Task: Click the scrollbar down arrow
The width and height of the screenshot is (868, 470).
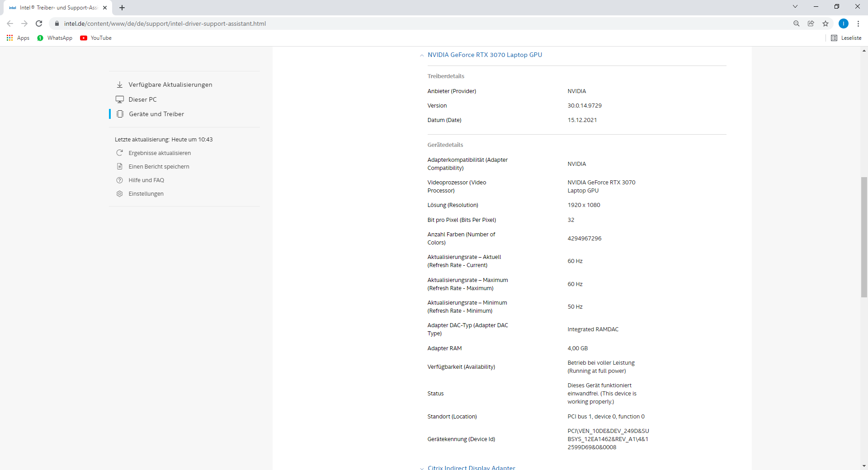Action: (x=864, y=466)
